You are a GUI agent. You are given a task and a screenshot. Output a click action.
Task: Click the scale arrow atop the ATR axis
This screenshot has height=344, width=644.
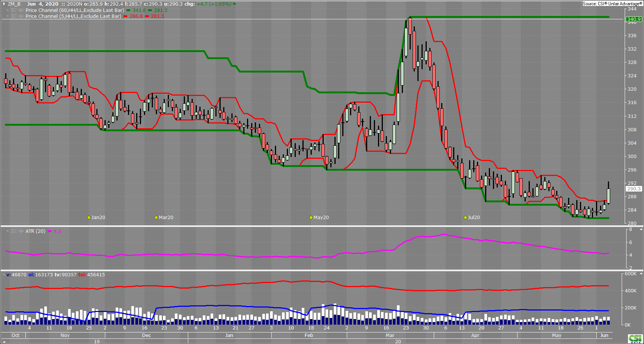[x=641, y=229]
